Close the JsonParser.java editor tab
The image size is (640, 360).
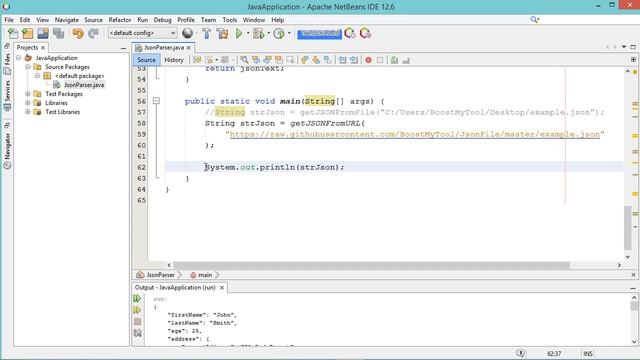point(189,48)
